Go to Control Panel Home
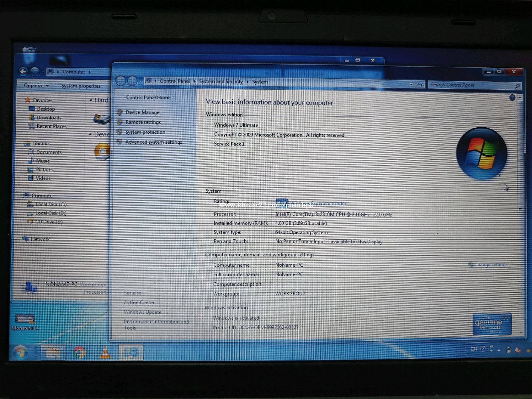Viewport: 532px width, 399px height. [x=148, y=98]
